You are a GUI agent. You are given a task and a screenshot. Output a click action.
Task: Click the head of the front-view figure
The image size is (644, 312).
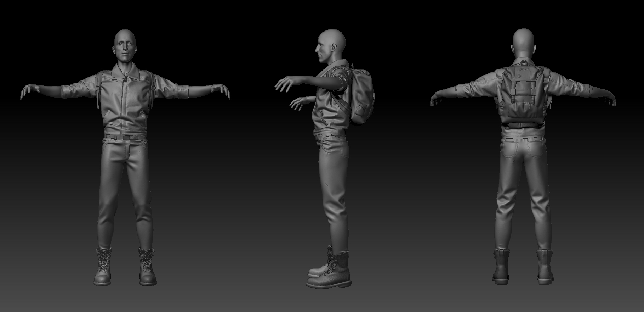[125, 45]
